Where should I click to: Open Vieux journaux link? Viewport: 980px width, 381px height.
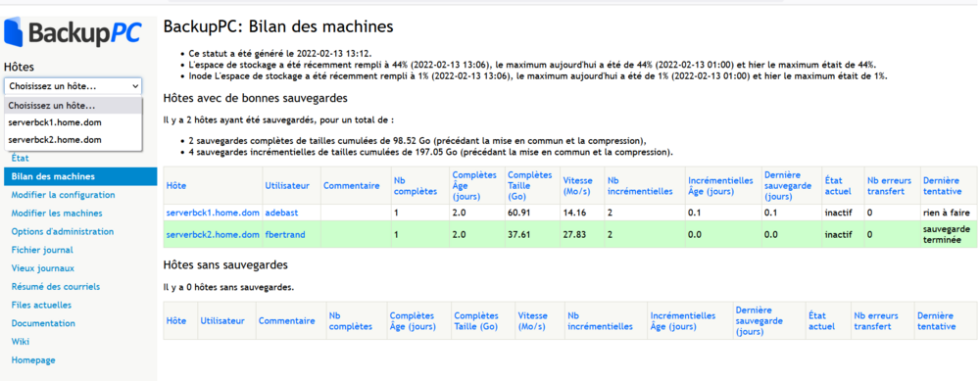[42, 268]
